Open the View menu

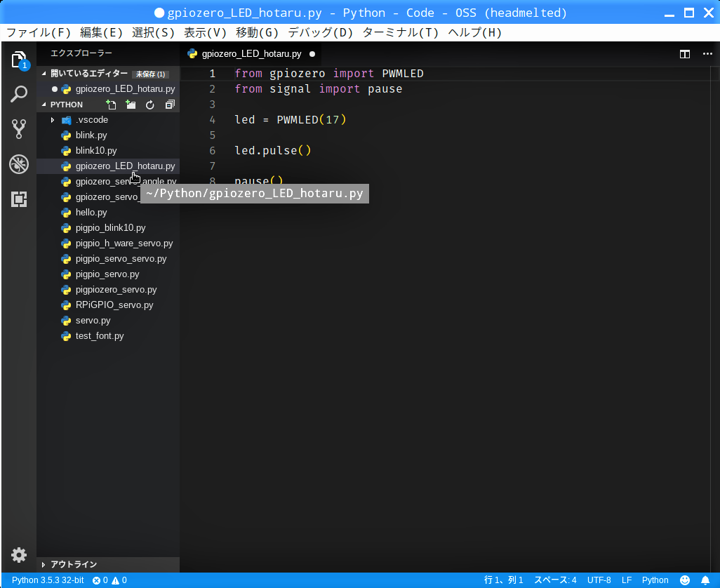205,32
